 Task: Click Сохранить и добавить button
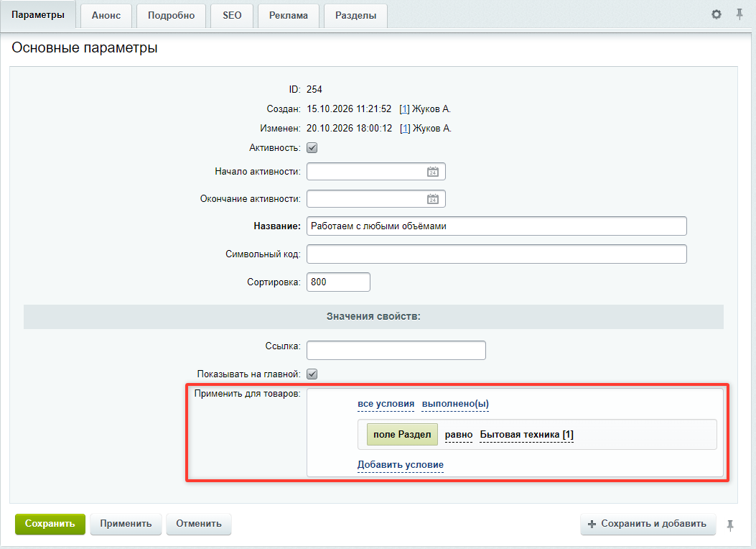coord(648,524)
